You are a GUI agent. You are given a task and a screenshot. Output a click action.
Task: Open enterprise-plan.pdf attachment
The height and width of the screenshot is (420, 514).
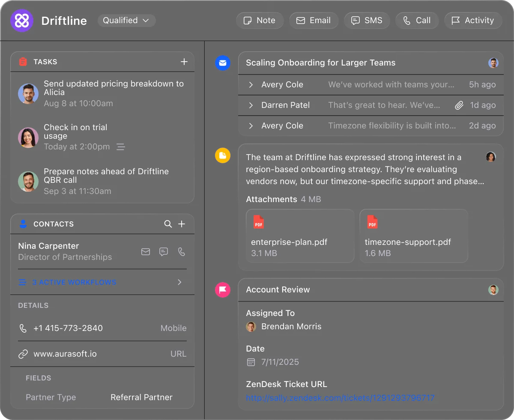coord(300,236)
